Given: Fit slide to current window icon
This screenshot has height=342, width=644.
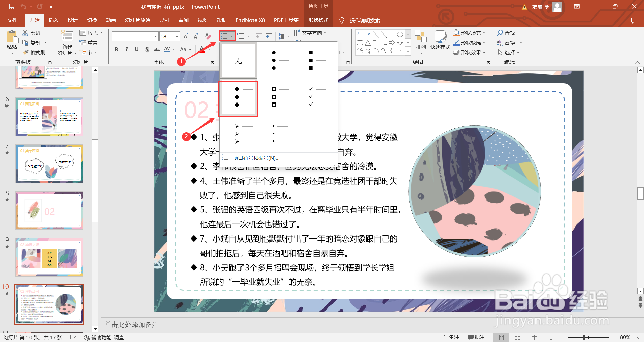Looking at the screenshot, I should (x=639, y=337).
